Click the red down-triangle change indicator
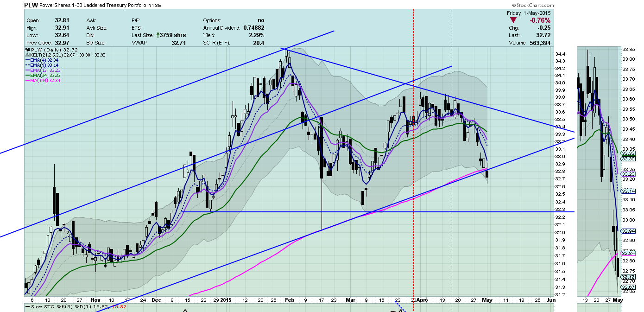Viewport: 644px width, 312px height. (514, 21)
